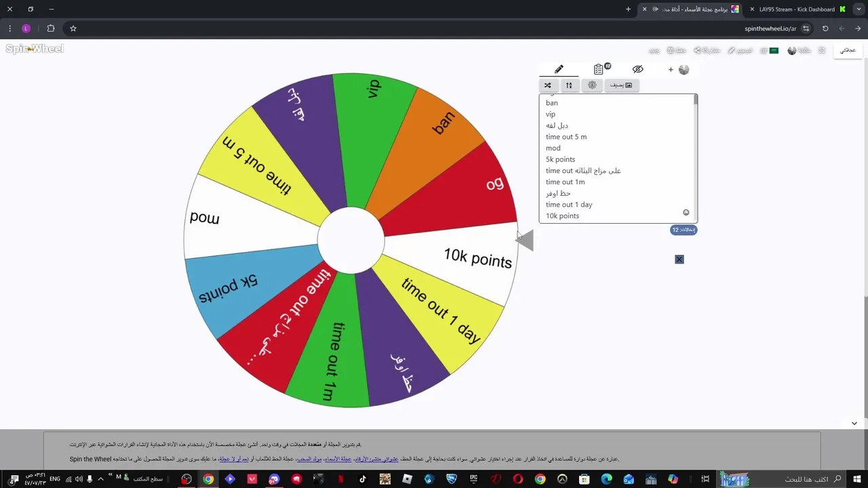Open Windows Start menu
The image size is (868, 488).
(856, 479)
